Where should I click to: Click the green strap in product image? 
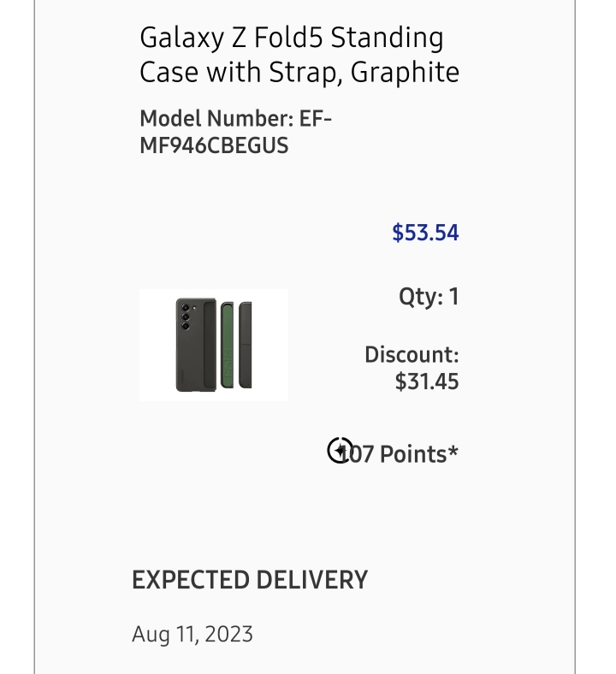point(228,346)
